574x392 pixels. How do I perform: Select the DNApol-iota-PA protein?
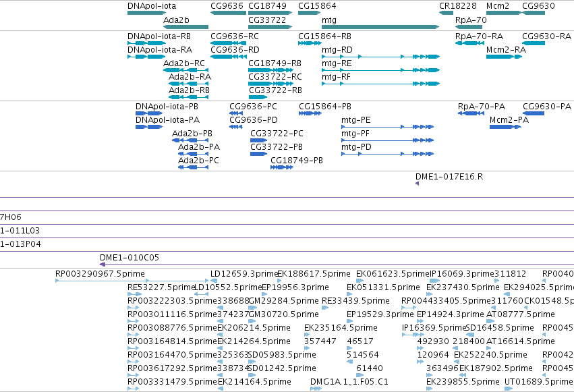[149, 127]
